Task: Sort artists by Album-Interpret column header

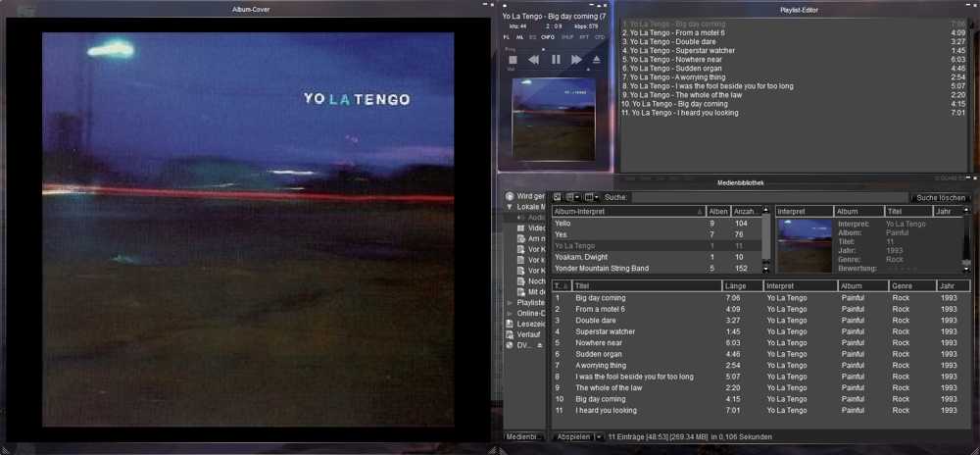Action: click(x=627, y=211)
